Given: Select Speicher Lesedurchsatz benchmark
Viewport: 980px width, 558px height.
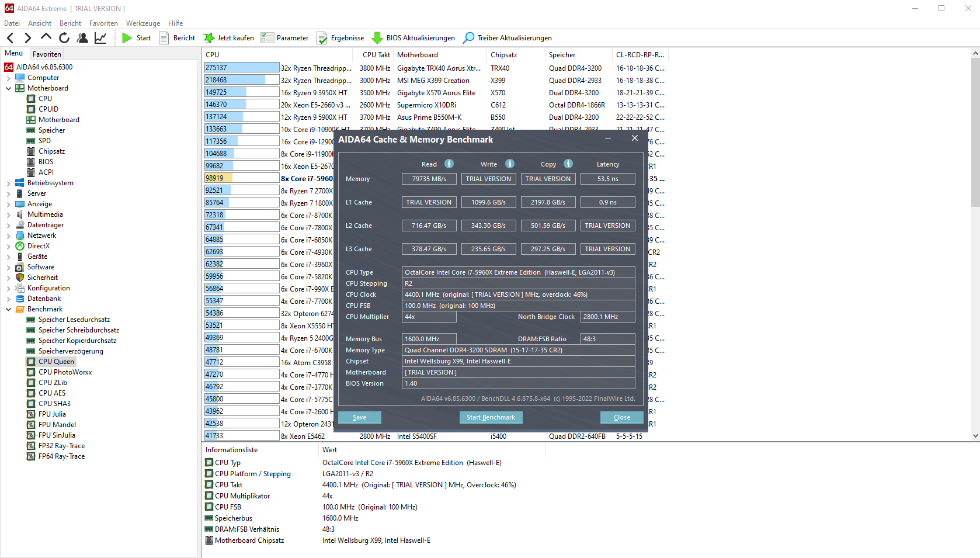Looking at the screenshot, I should 74,320.
